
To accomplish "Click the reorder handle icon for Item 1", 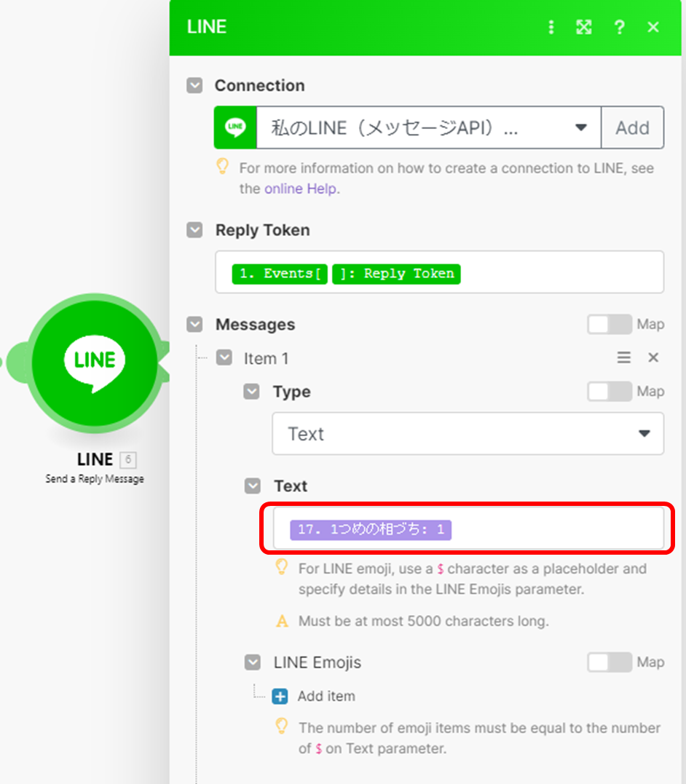I will (623, 357).
